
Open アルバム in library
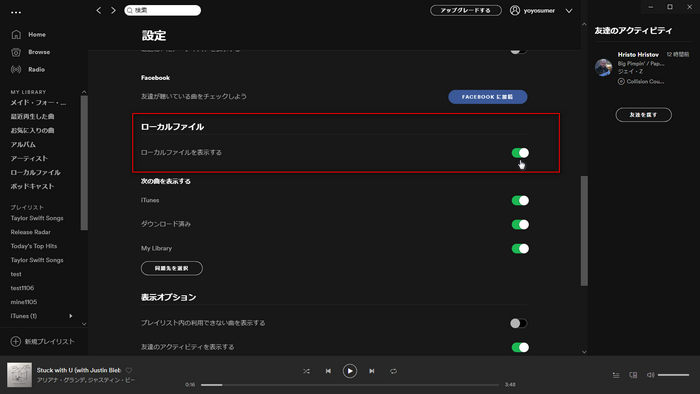click(x=23, y=145)
